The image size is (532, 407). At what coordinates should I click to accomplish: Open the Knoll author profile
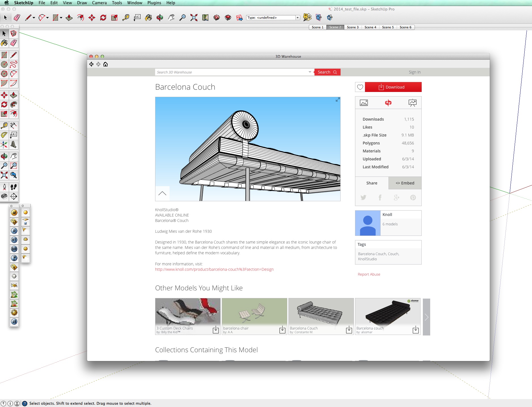387,215
